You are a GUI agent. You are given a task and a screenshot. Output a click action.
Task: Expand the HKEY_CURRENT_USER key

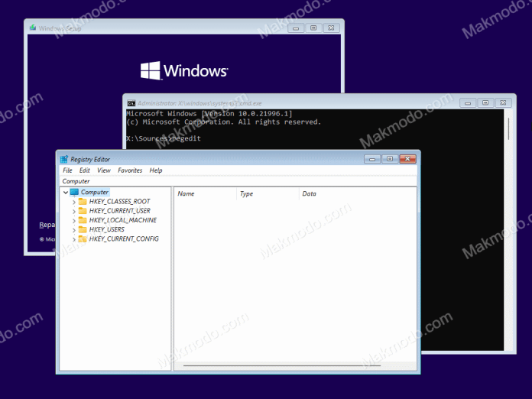click(74, 211)
